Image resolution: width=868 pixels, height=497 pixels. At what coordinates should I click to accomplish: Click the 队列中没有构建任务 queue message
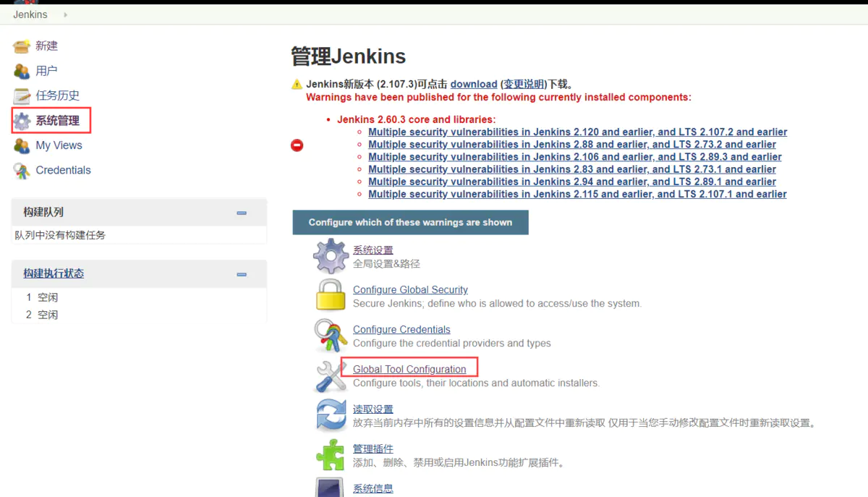[x=60, y=235]
